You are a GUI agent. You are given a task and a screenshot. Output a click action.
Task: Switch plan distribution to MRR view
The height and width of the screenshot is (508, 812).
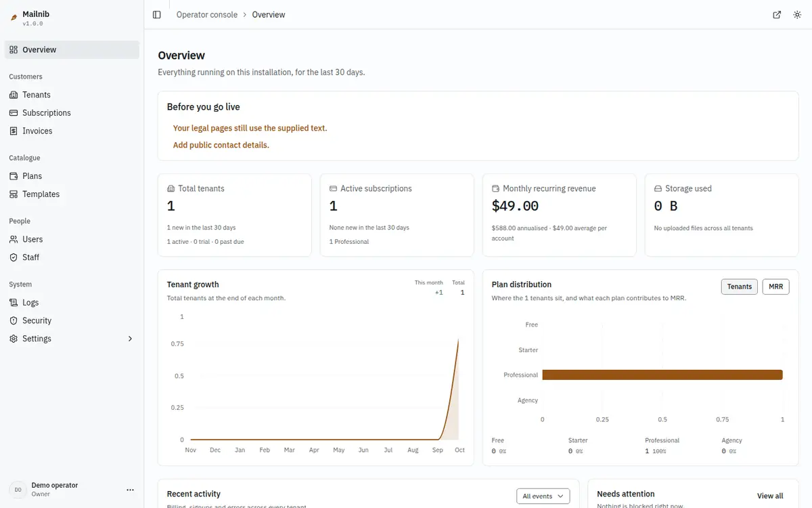pyautogui.click(x=775, y=287)
